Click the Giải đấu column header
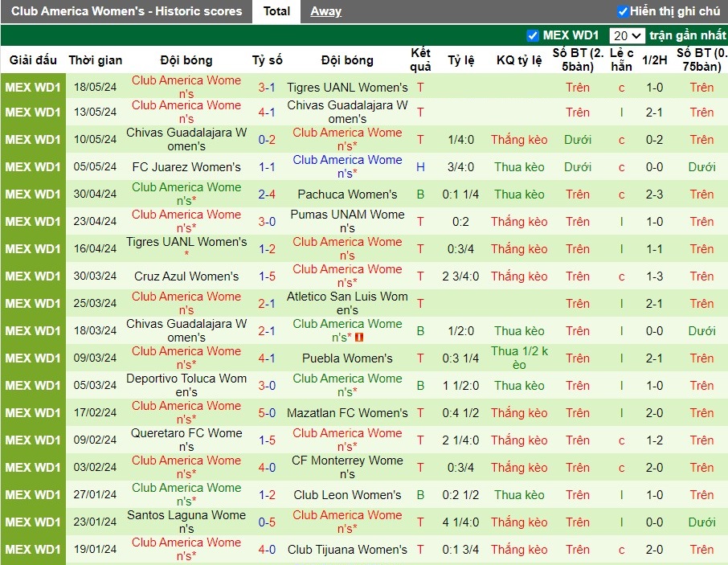Screen dimensions: 728x565 [x=33, y=60]
